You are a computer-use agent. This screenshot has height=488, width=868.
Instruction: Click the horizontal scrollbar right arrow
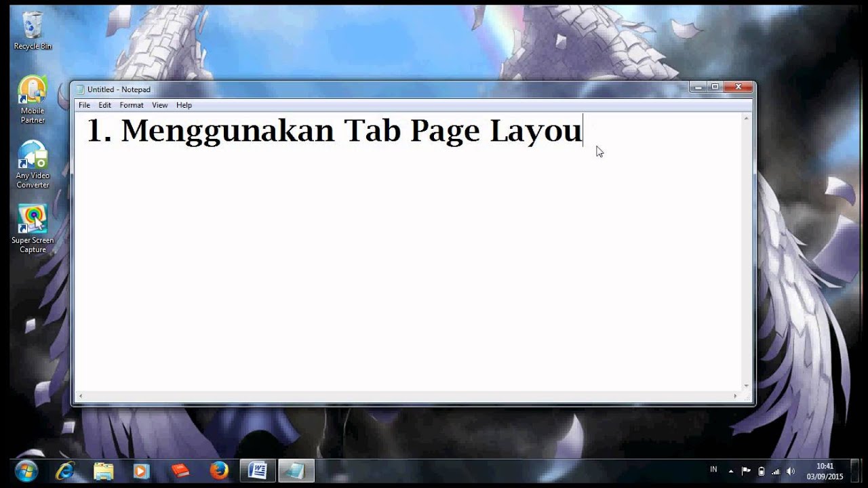tap(735, 396)
